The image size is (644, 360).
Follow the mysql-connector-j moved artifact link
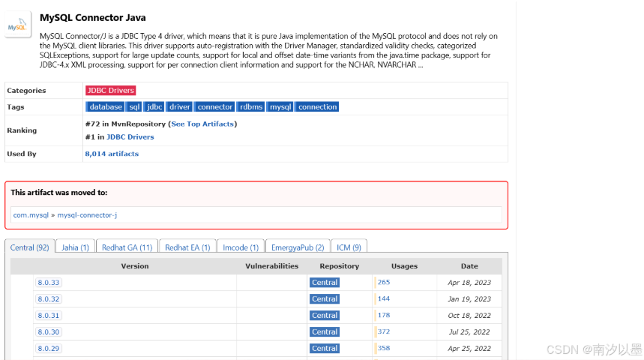tap(87, 215)
